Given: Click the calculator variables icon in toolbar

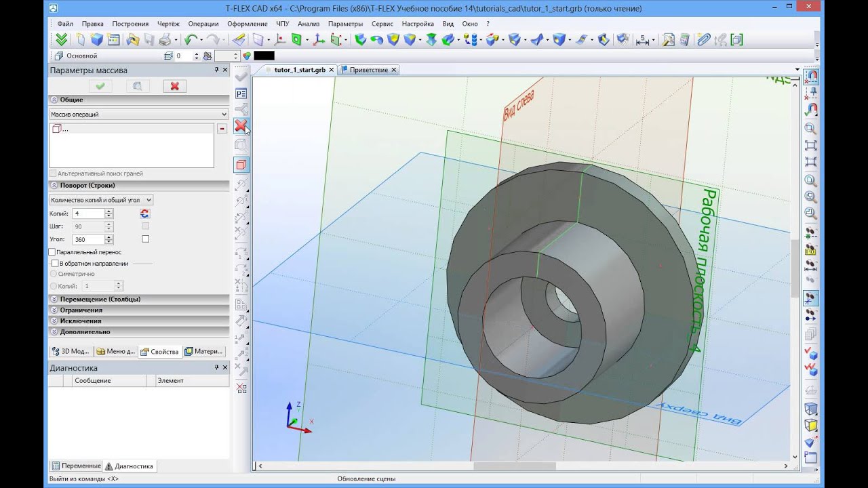Looking at the screenshot, I should point(685,39).
